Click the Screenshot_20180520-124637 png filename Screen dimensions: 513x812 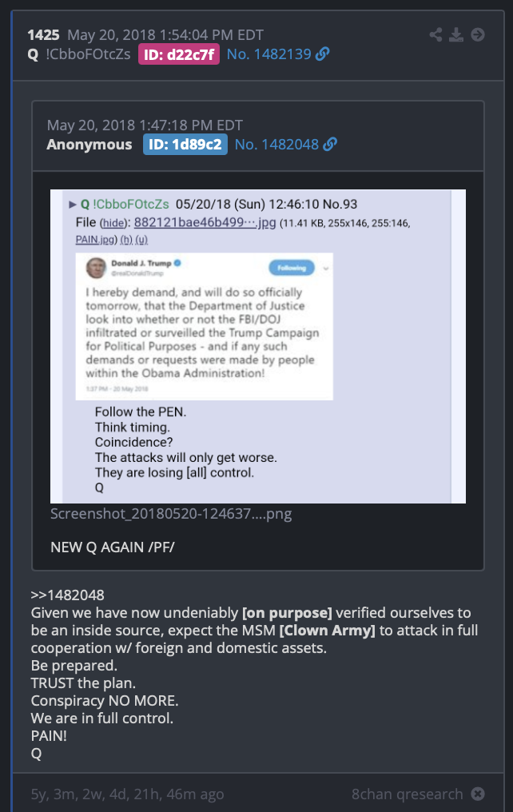(x=171, y=514)
